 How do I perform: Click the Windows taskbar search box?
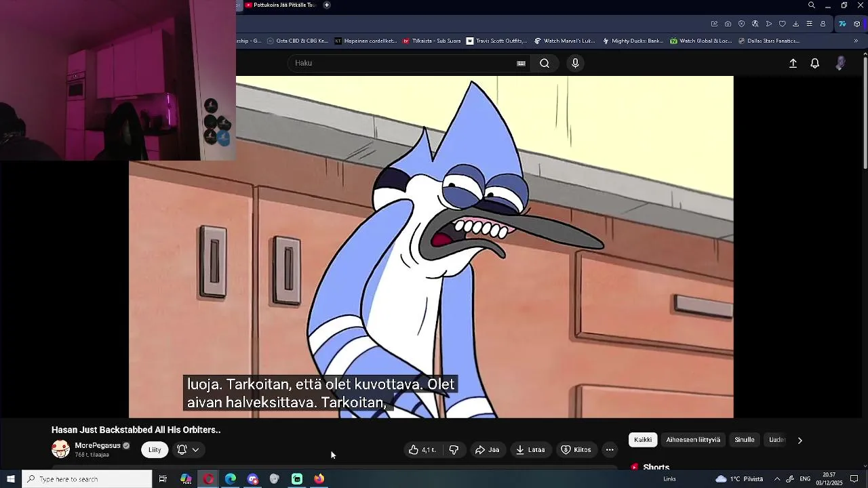pyautogui.click(x=87, y=479)
